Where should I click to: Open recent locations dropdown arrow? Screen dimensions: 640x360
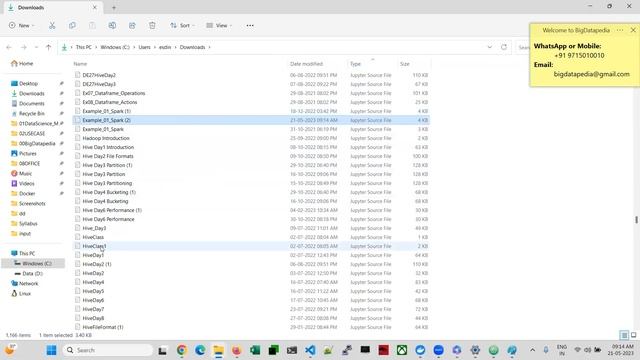[36, 47]
